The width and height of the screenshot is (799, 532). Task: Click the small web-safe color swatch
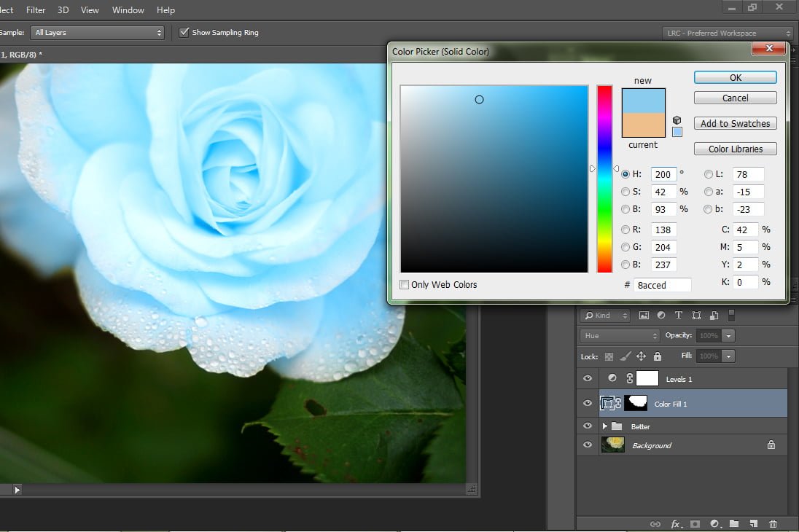677,132
